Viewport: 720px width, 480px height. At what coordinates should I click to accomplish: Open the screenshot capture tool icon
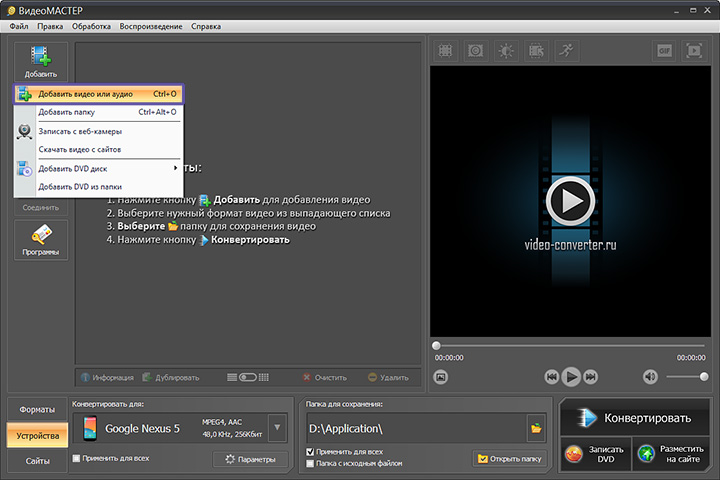tap(475, 51)
